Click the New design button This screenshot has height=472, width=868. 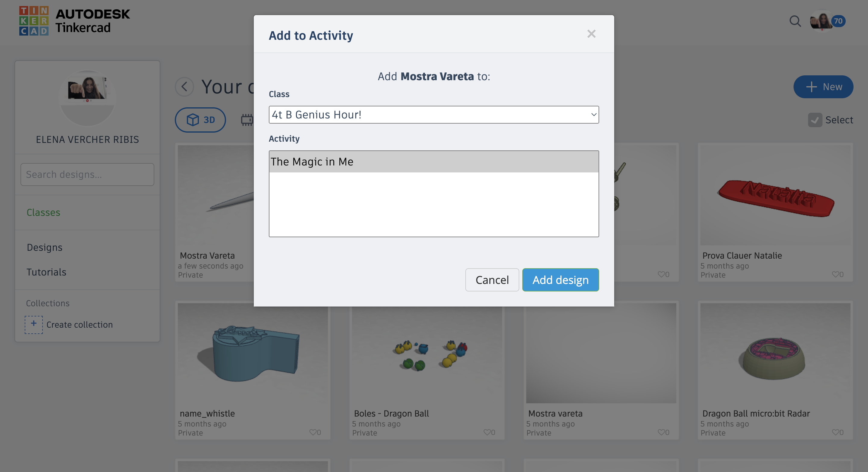coord(823,87)
